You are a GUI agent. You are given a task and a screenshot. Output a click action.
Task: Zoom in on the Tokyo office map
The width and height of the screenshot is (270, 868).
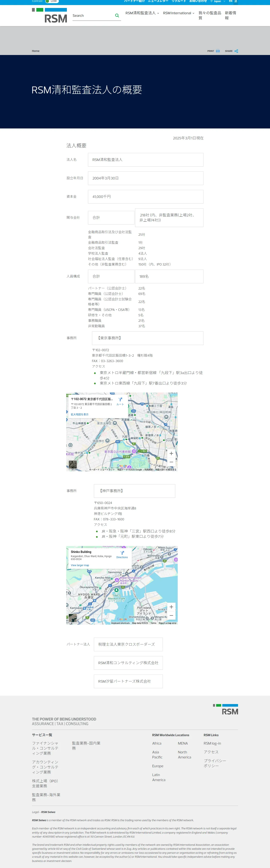[171, 453]
